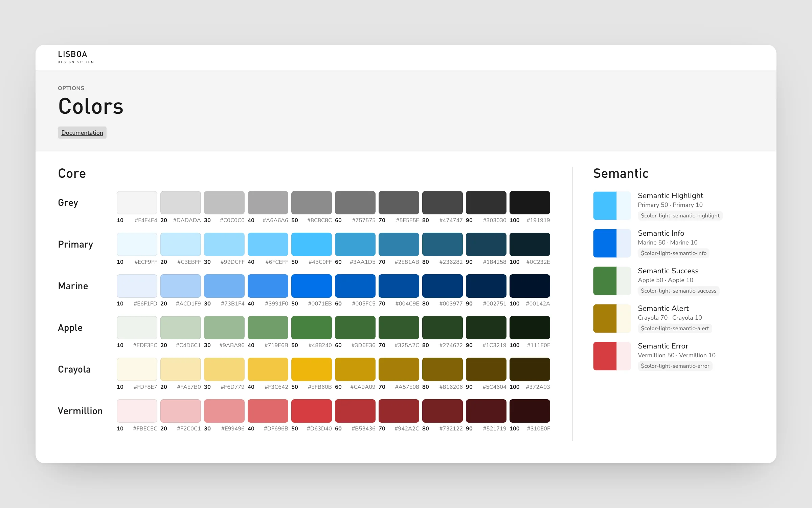
Task: Click the hex value #F3C642
Action: click(x=276, y=387)
